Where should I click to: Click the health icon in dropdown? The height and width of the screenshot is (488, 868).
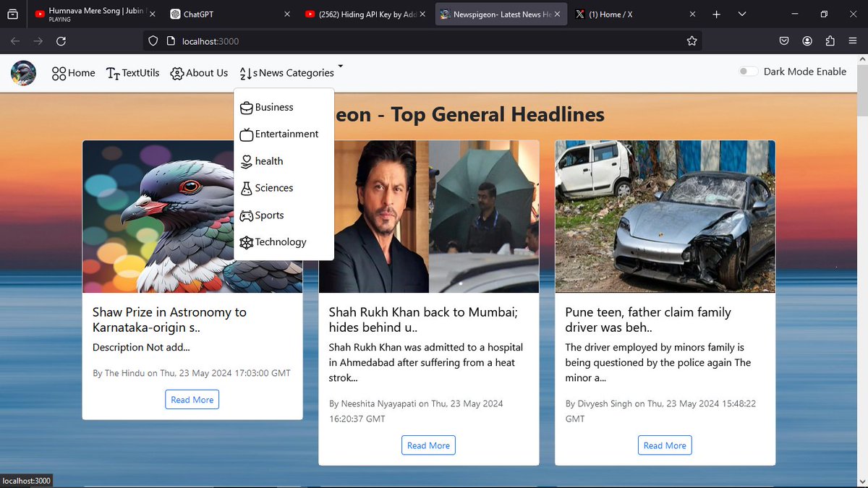[247, 161]
